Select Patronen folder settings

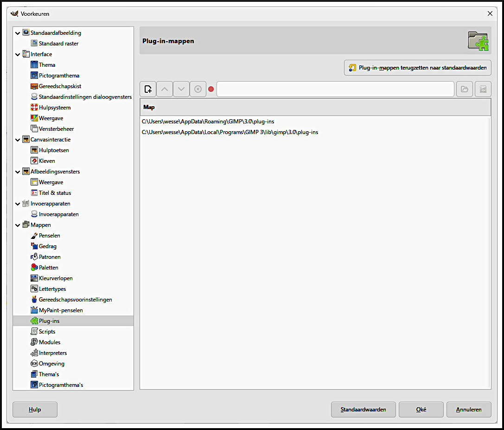(50, 257)
